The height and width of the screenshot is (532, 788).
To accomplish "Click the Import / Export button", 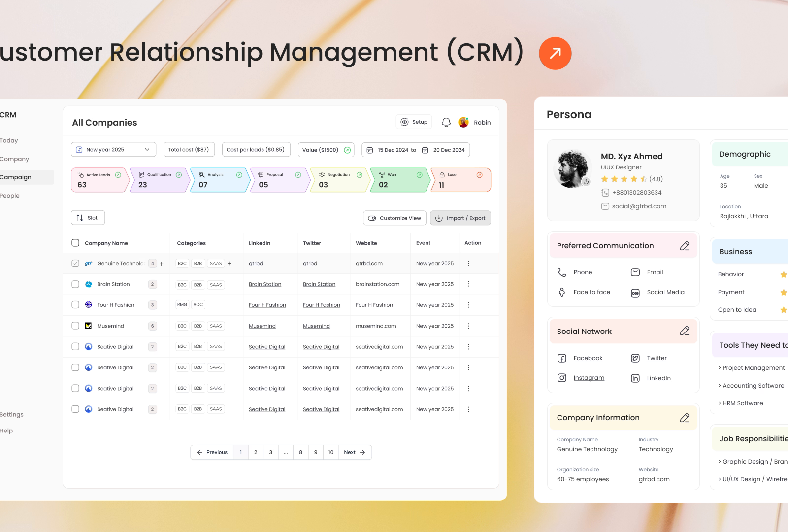I will click(460, 218).
